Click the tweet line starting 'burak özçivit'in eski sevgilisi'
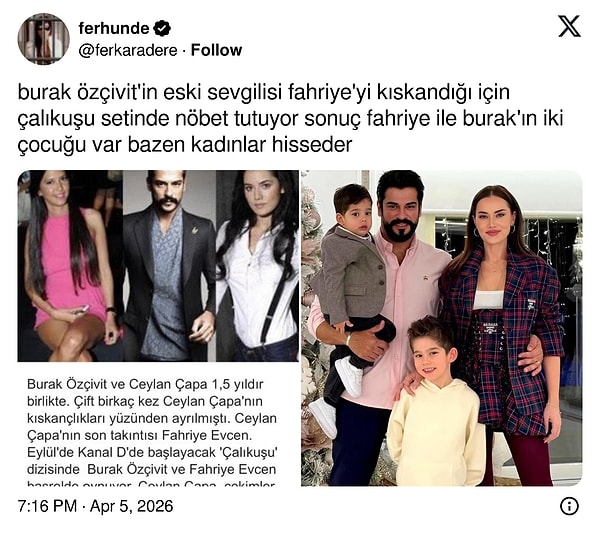Image resolution: width=600 pixels, height=536 pixels. 264,92
